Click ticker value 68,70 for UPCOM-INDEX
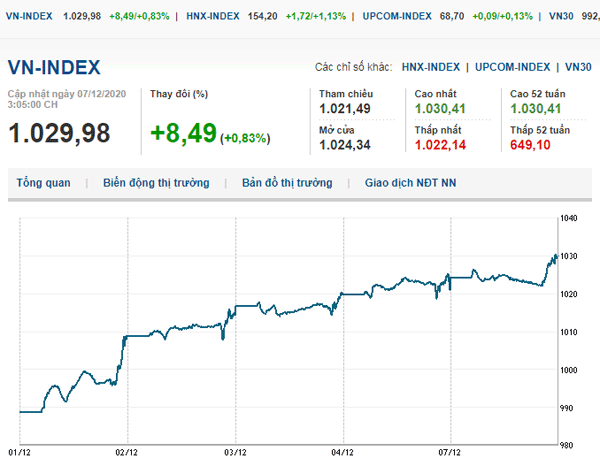The width and height of the screenshot is (600, 466). click(452, 16)
